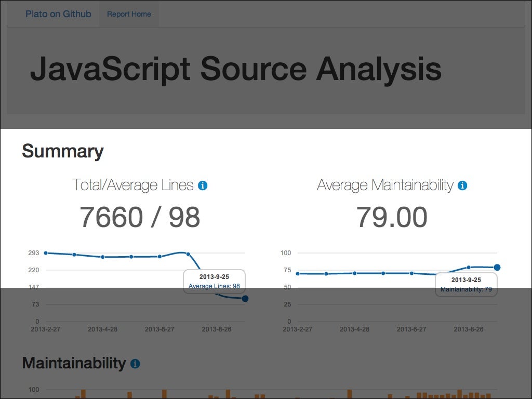Click the "7660 / 98" lines value
This screenshot has width=532, height=399.
(x=140, y=217)
